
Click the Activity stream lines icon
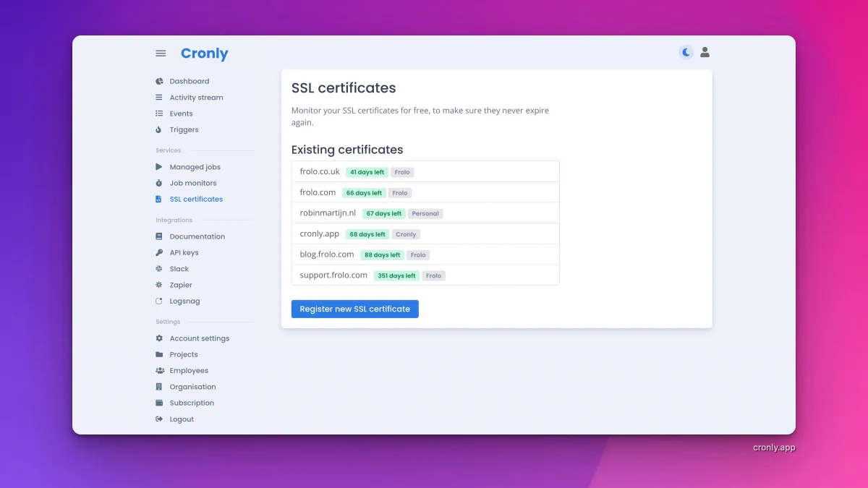[x=159, y=98]
